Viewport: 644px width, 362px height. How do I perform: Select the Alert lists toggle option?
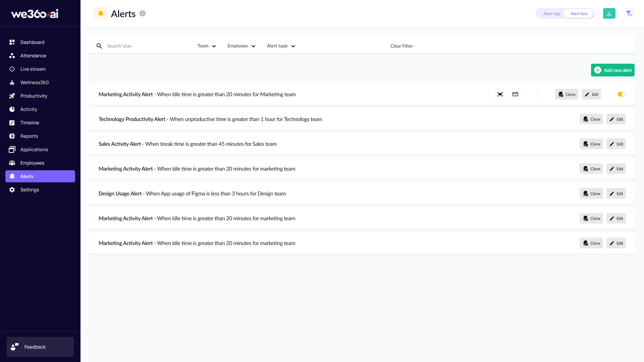coord(579,14)
